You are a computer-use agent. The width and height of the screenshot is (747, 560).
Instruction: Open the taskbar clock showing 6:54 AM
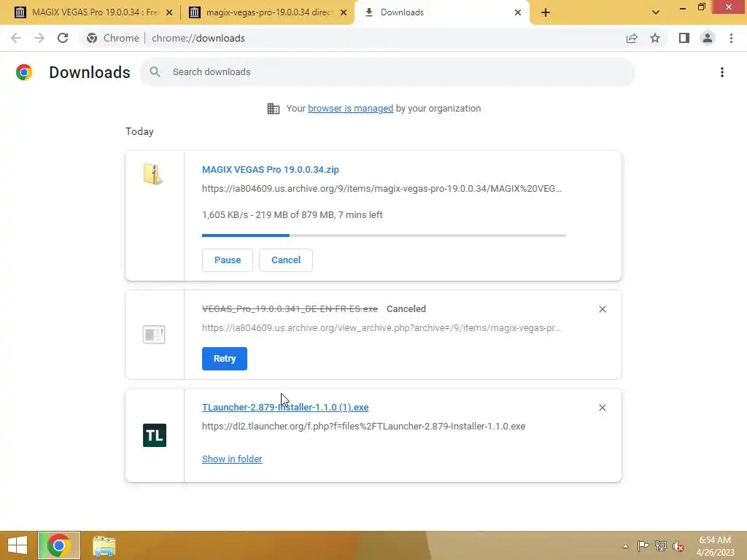point(715,546)
